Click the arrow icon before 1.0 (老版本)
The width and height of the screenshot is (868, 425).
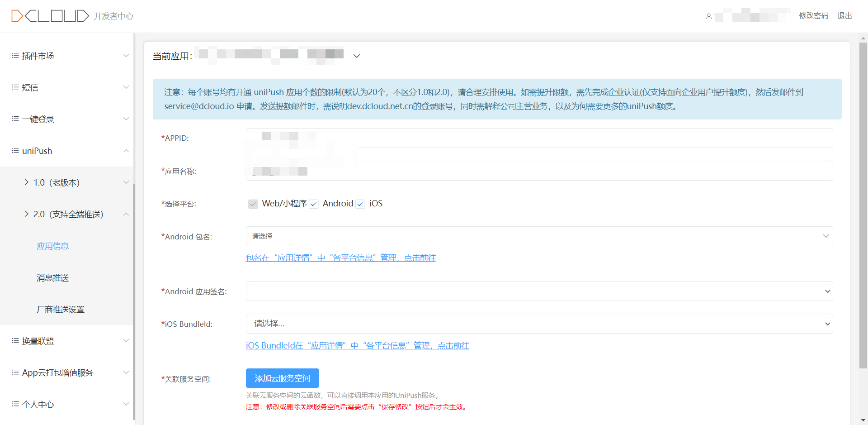pos(26,182)
